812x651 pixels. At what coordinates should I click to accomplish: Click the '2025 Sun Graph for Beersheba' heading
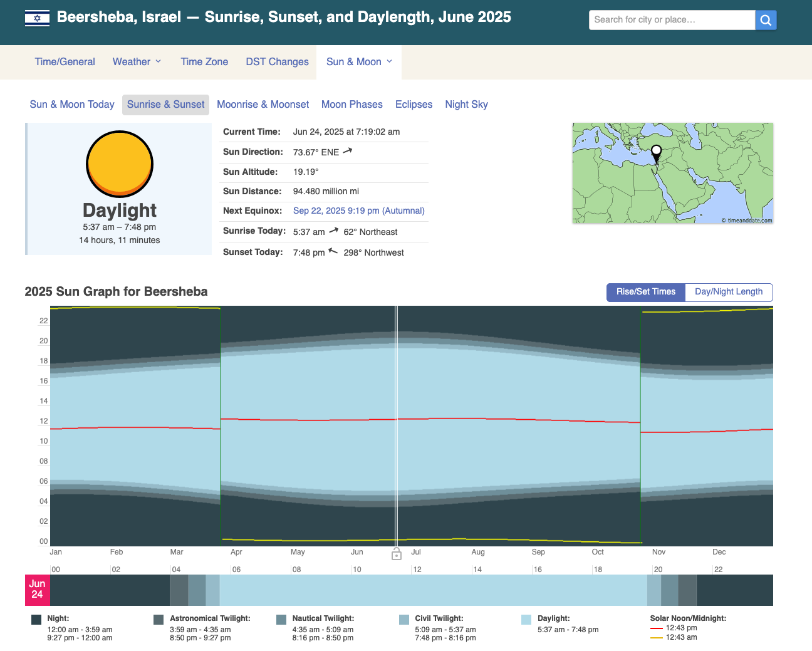[x=116, y=291]
